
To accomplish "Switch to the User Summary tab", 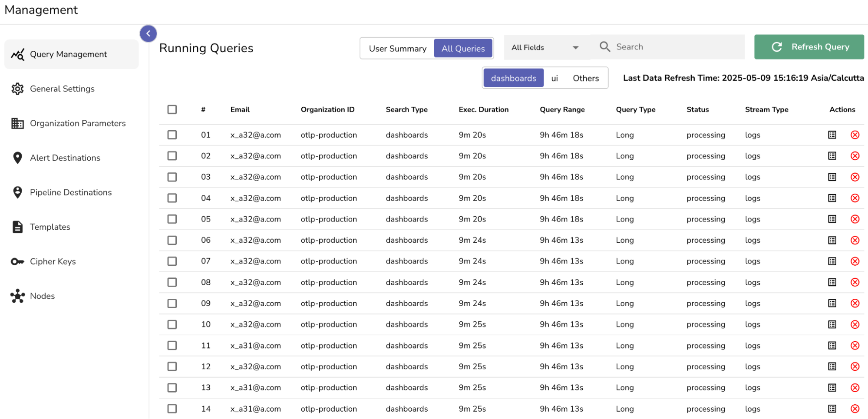I will click(396, 48).
